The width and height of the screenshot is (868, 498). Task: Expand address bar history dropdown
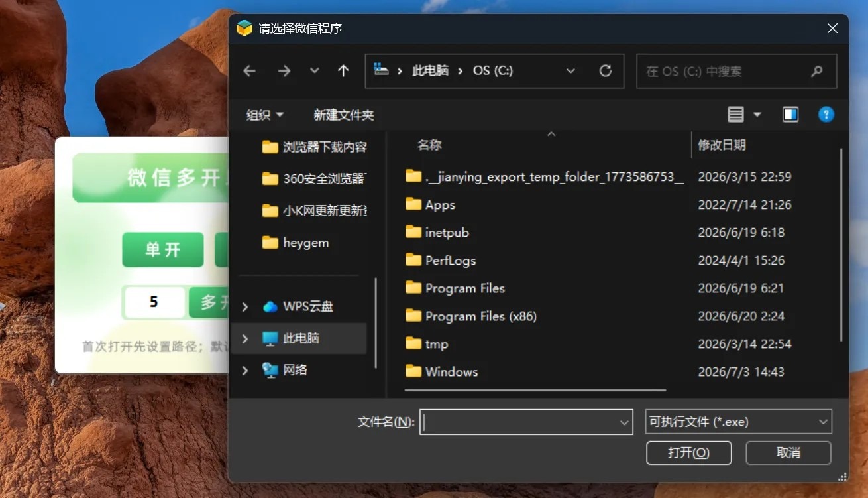coord(570,71)
